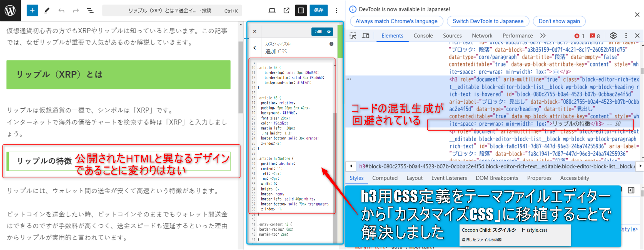644x250 pixels.
Task: Toggle the DevTools device toolbar
Action: [366, 36]
